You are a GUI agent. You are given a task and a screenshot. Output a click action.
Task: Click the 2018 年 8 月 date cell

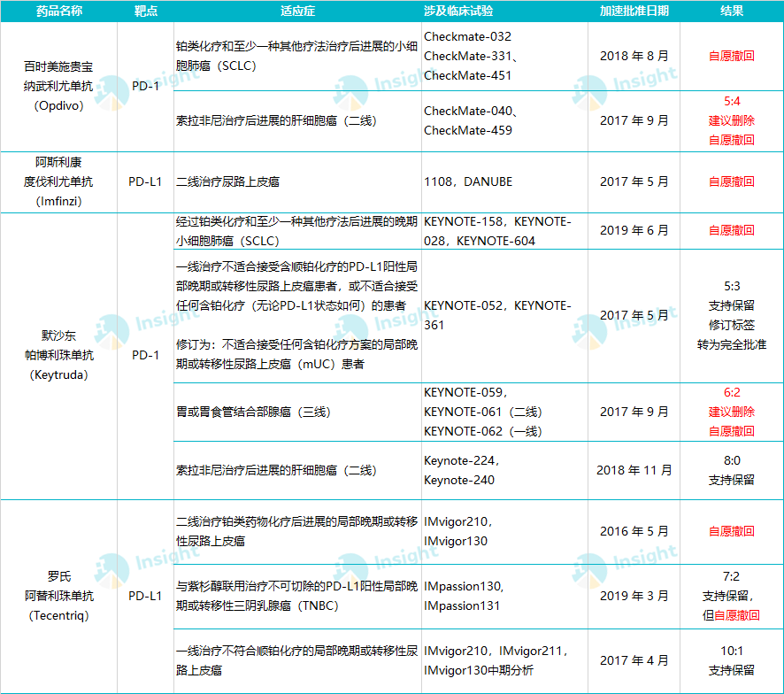coord(634,56)
